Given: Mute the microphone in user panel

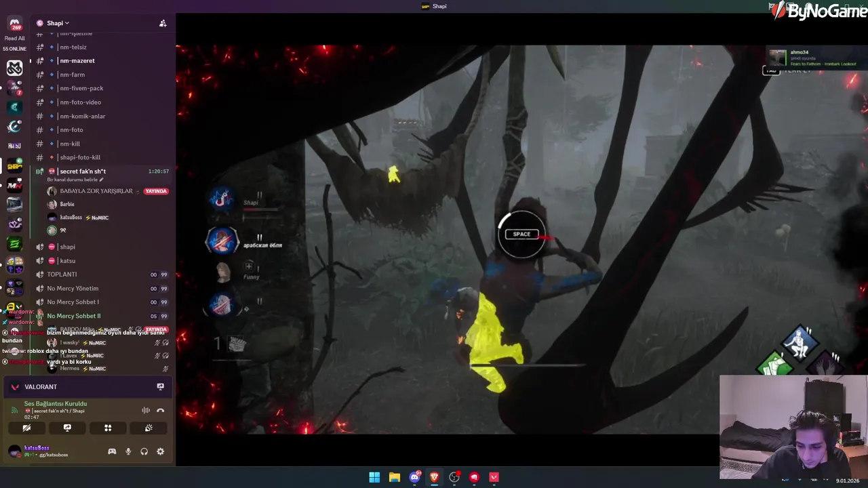Looking at the screenshot, I should tap(128, 451).
